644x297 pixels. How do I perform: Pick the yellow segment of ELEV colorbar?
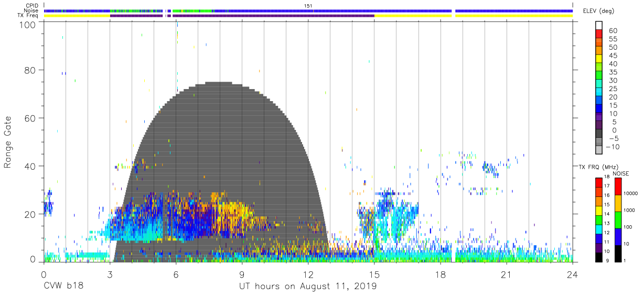pyautogui.click(x=599, y=60)
